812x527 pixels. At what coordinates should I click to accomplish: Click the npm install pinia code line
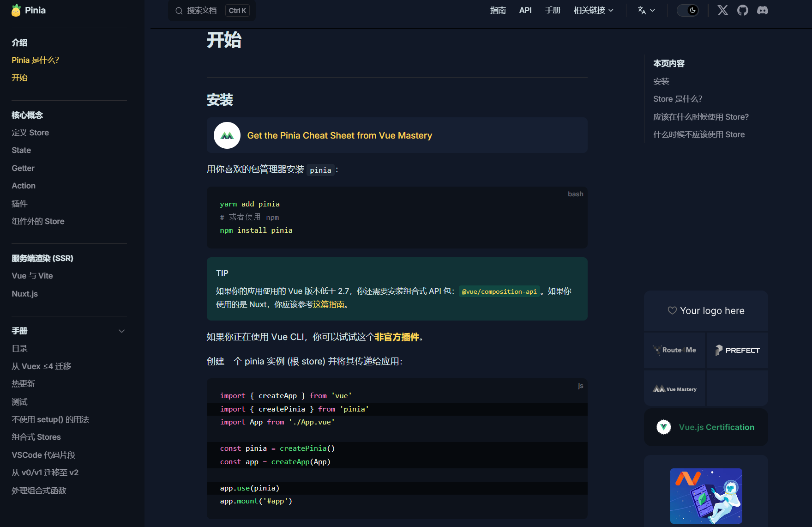256,230
